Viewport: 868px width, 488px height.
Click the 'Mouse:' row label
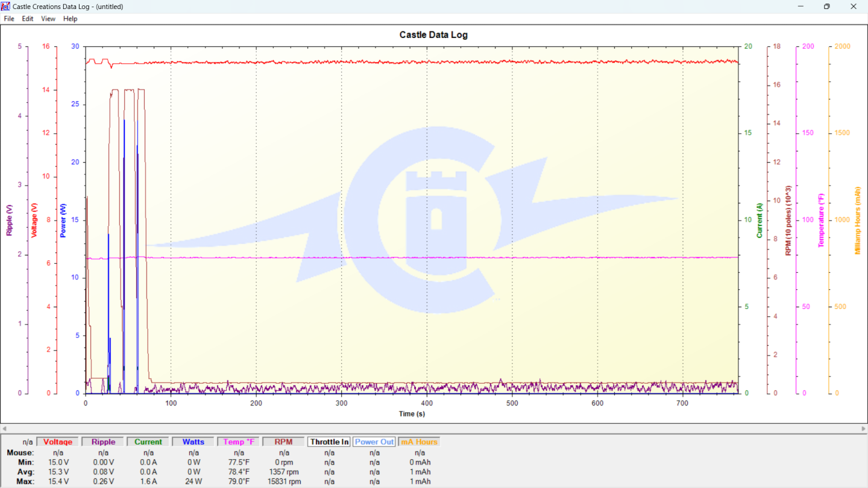coord(20,452)
